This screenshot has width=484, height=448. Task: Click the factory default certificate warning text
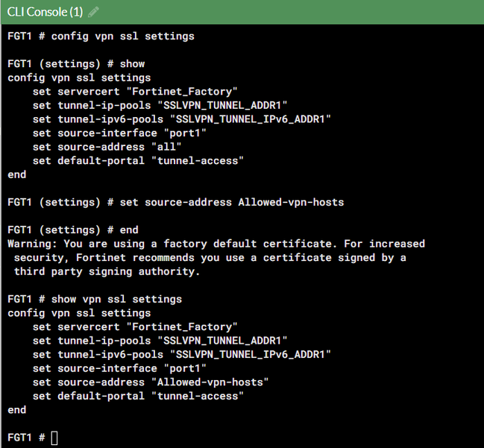coord(216,244)
